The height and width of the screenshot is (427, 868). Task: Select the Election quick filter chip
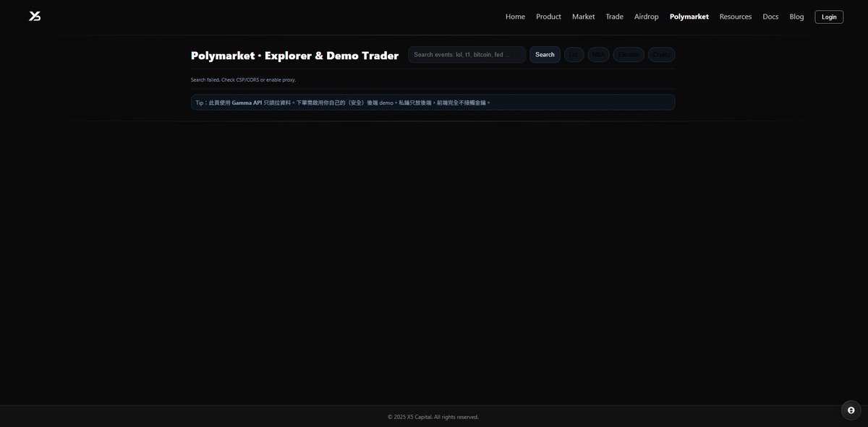(x=629, y=55)
